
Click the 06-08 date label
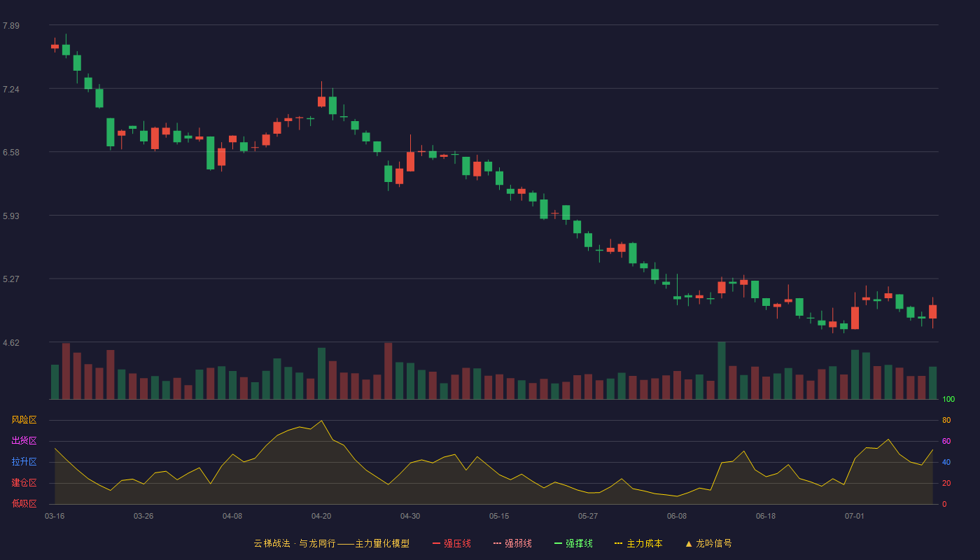click(x=677, y=516)
